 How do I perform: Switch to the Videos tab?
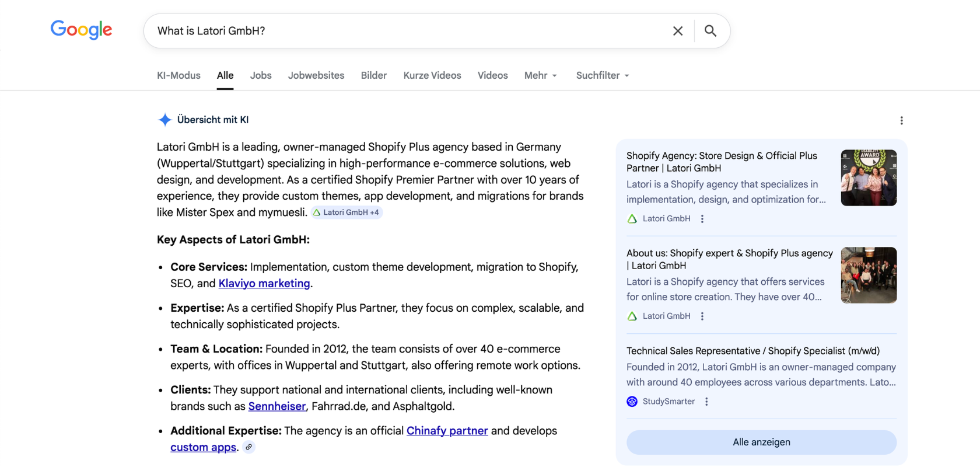[x=493, y=75]
